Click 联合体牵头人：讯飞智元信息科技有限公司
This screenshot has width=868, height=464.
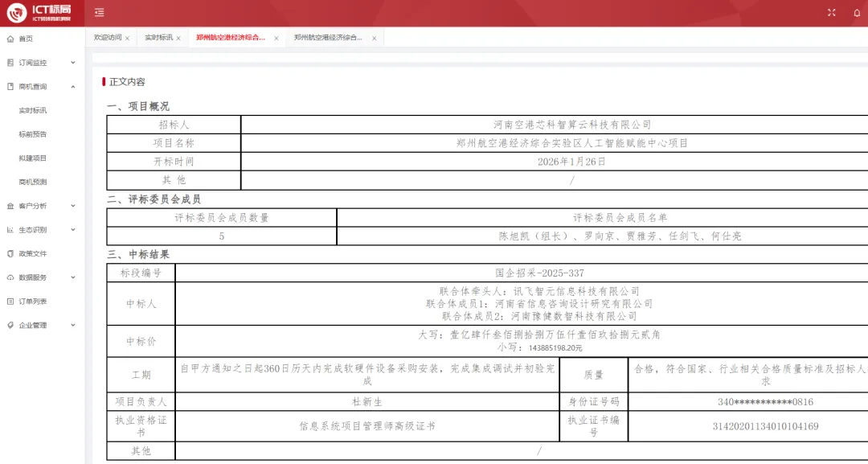coord(540,290)
